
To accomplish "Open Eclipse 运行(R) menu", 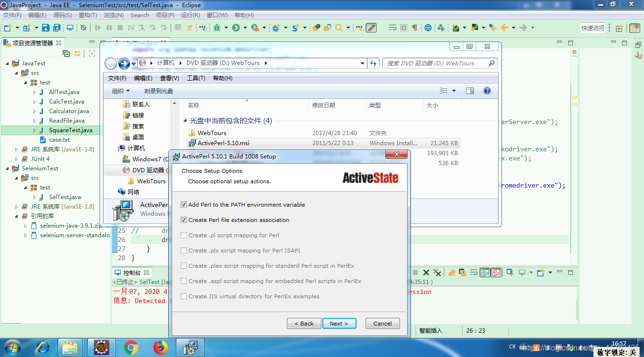I will [x=190, y=15].
